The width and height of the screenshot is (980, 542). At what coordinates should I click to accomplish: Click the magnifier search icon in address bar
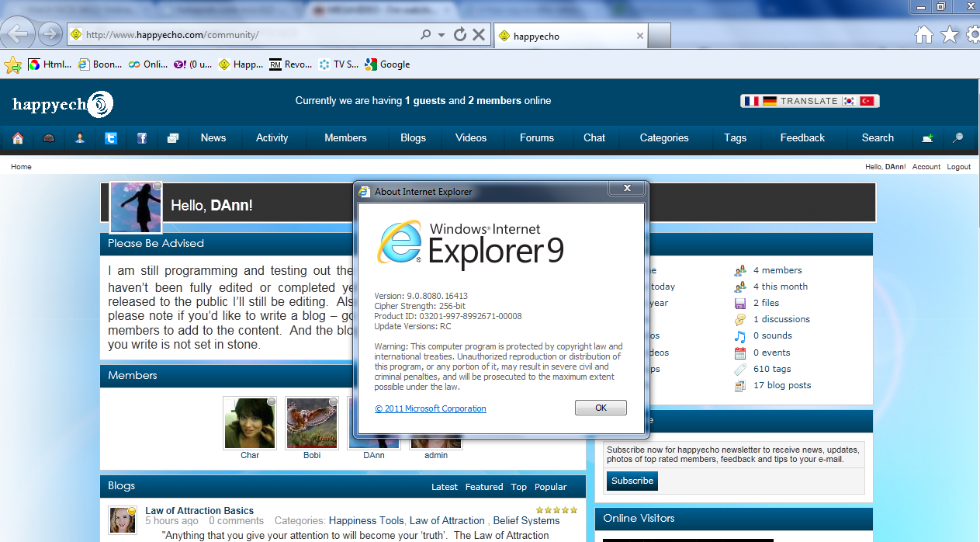425,35
